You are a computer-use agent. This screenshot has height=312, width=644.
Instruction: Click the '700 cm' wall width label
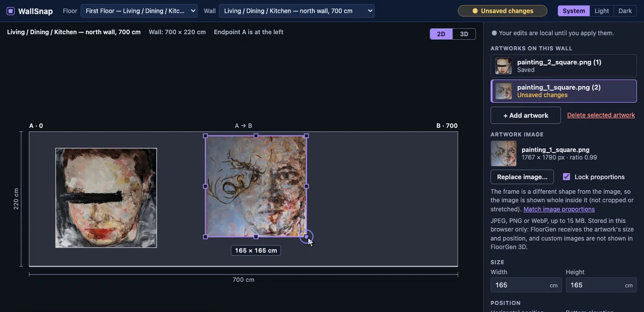[244, 280]
